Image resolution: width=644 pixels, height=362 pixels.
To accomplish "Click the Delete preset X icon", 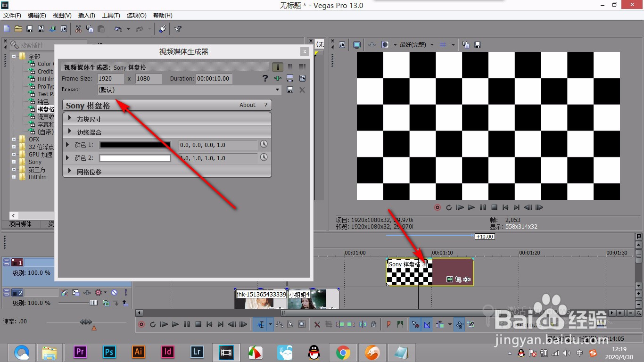I will [302, 90].
